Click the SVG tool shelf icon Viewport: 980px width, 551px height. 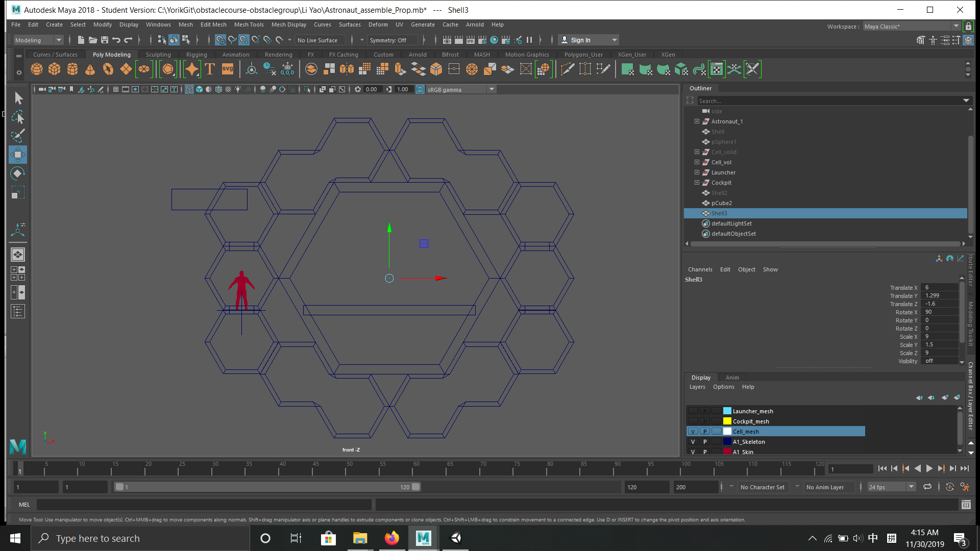pyautogui.click(x=228, y=69)
